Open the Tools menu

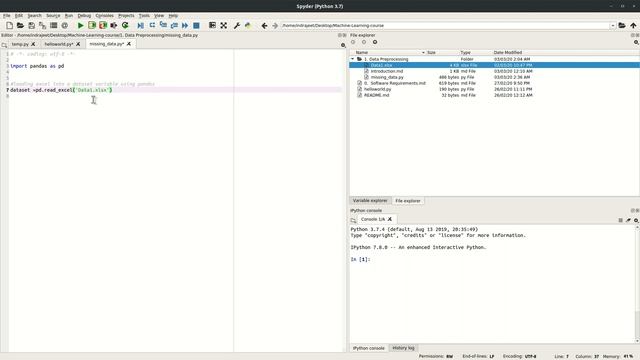click(144, 16)
